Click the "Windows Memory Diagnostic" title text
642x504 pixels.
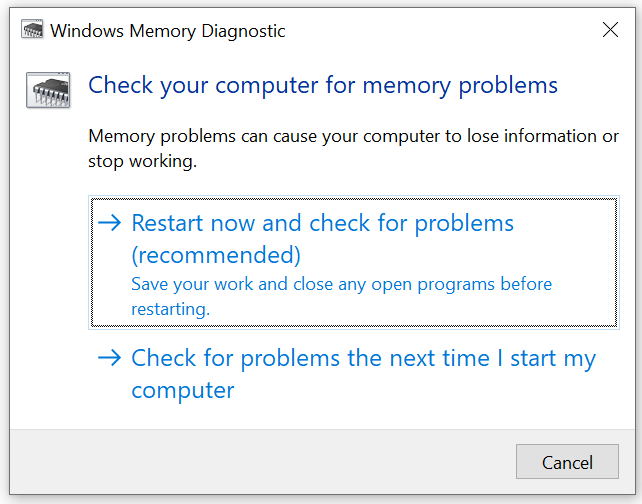click(167, 31)
